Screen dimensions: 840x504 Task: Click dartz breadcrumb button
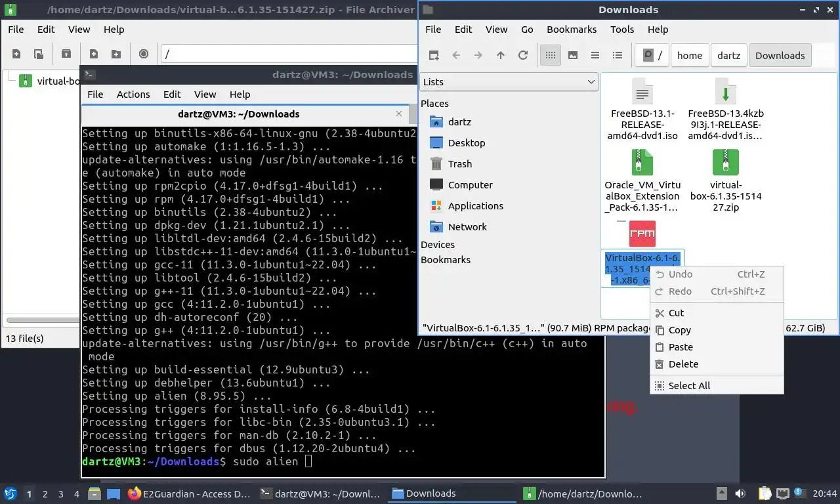[x=728, y=56]
